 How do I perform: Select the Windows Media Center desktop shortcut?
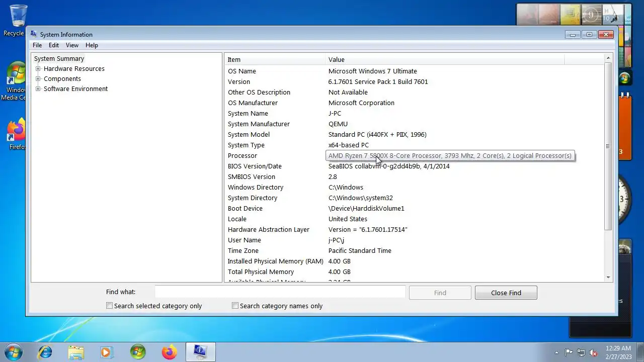[x=15, y=81]
